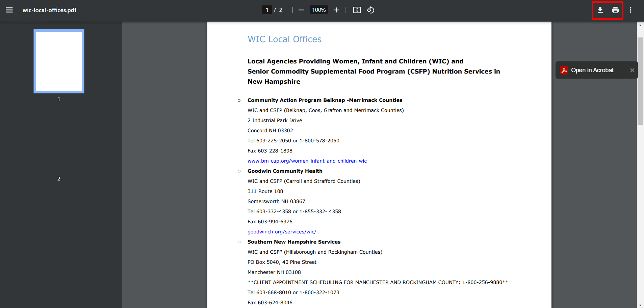
Task: Click 'Somersworth NH 03867' line
Action: 276,201
